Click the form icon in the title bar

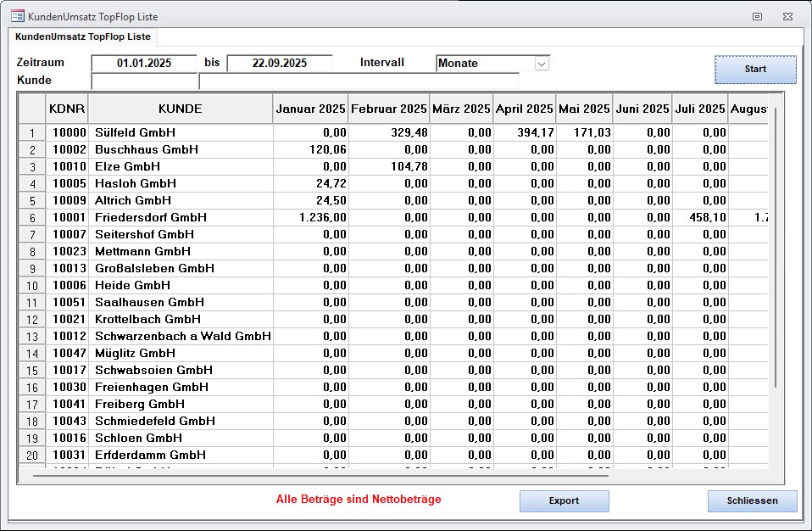click(17, 16)
